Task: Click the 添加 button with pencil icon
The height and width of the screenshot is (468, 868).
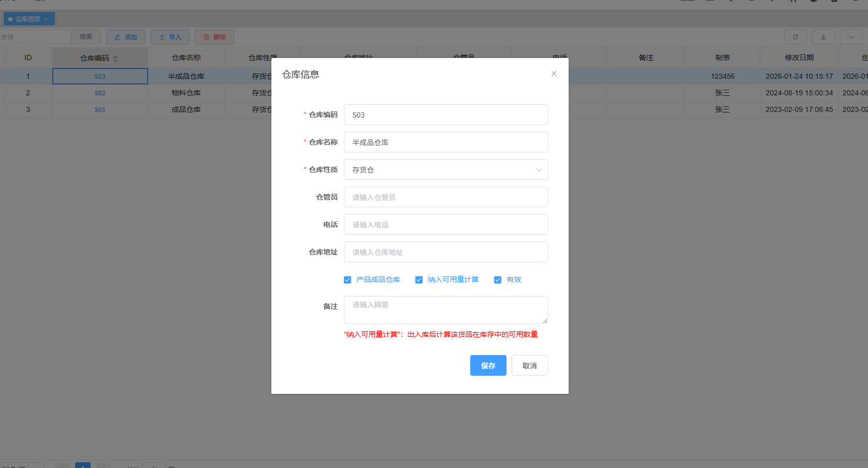Action: (126, 37)
